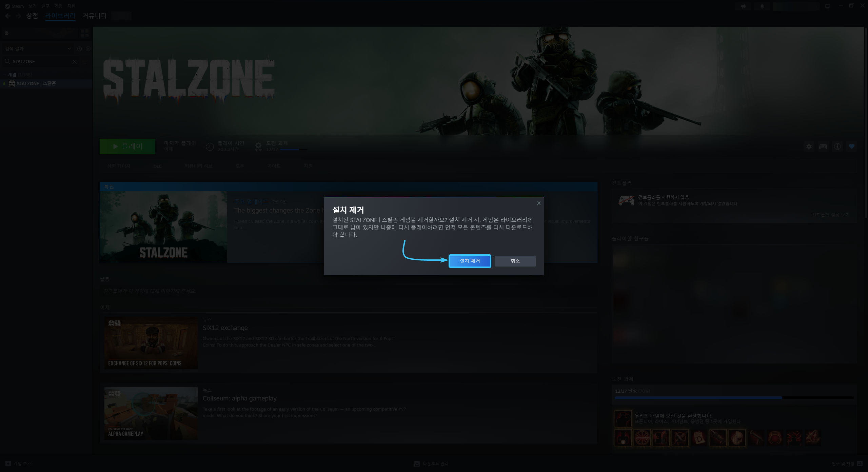Close the uninstall dialog with its X
Screen dimensions: 868x472
(x=538, y=203)
